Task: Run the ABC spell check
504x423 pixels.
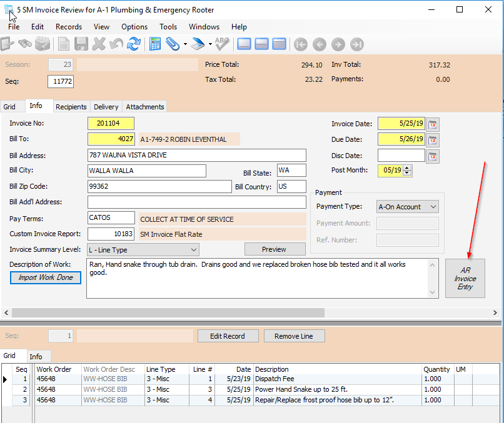Action: pyautogui.click(x=222, y=44)
